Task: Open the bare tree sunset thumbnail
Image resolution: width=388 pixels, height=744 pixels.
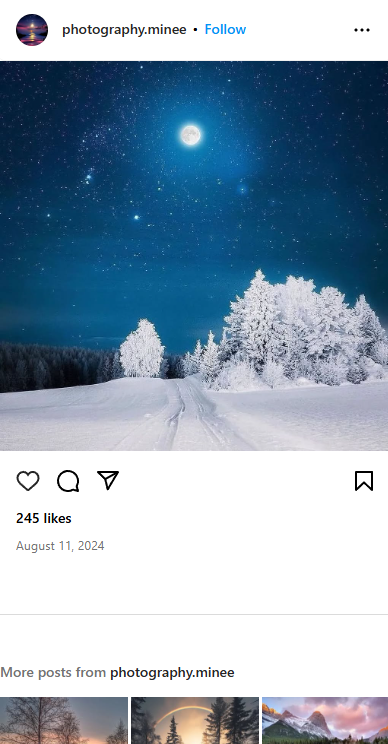Action: [x=64, y=720]
